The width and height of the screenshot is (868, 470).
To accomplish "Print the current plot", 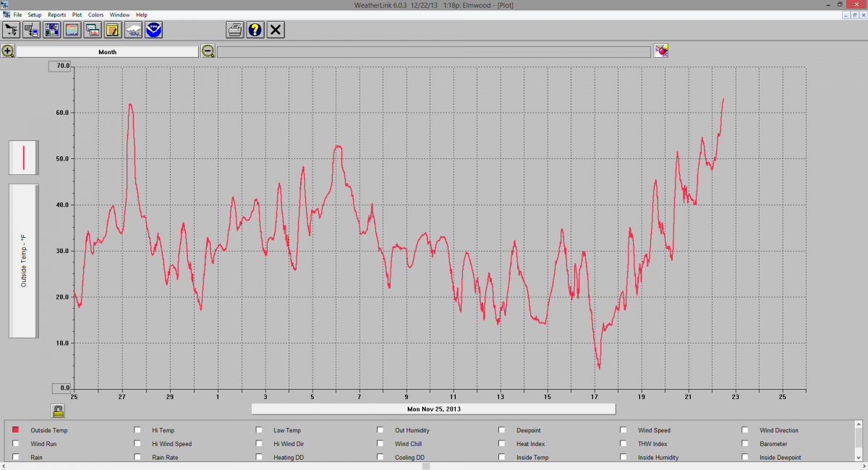I will coord(235,30).
